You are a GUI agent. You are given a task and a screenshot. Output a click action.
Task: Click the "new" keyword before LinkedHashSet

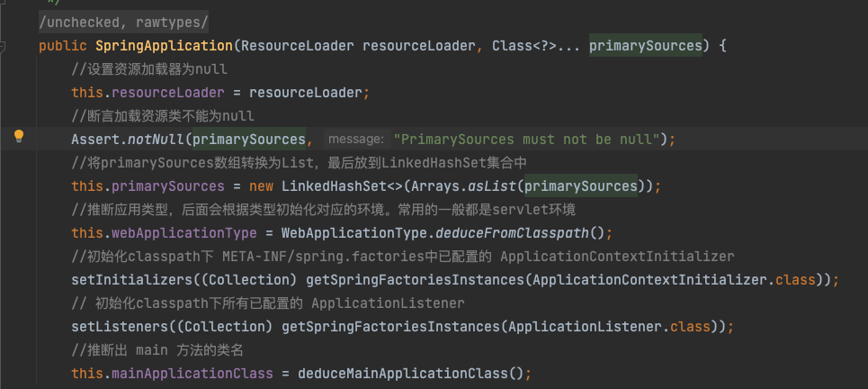(261, 186)
